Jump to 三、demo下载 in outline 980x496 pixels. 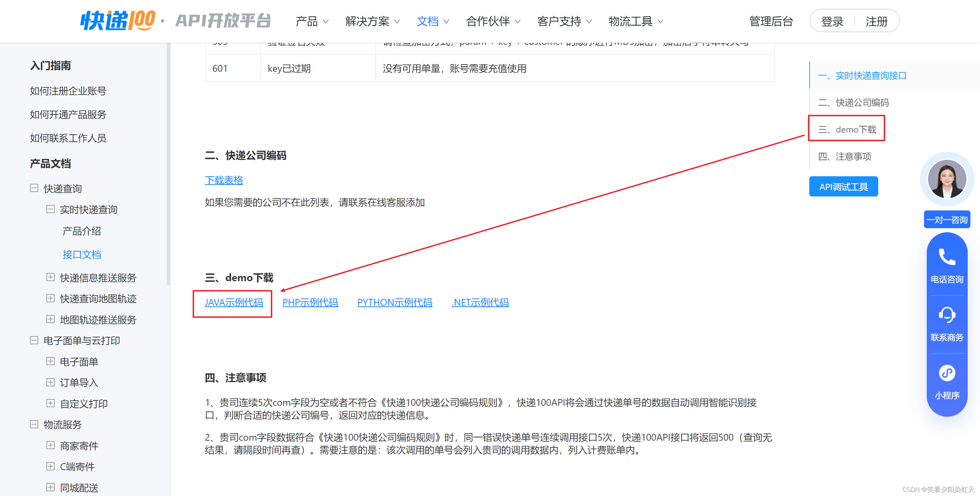coord(847,129)
